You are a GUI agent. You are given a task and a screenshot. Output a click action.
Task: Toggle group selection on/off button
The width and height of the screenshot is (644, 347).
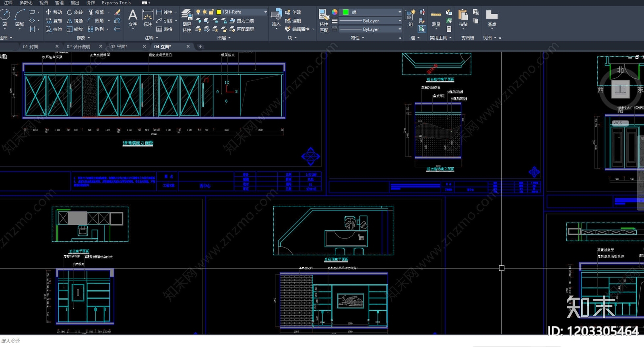click(x=422, y=29)
